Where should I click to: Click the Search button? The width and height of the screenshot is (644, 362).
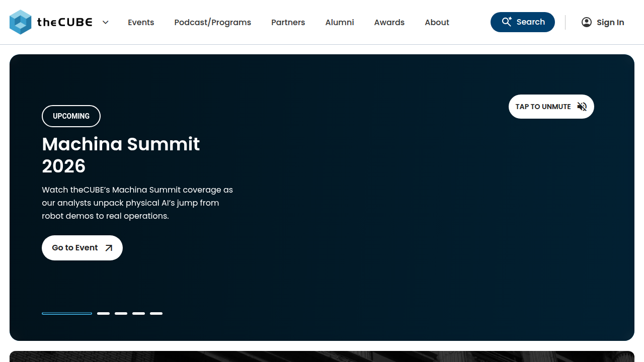[523, 22]
